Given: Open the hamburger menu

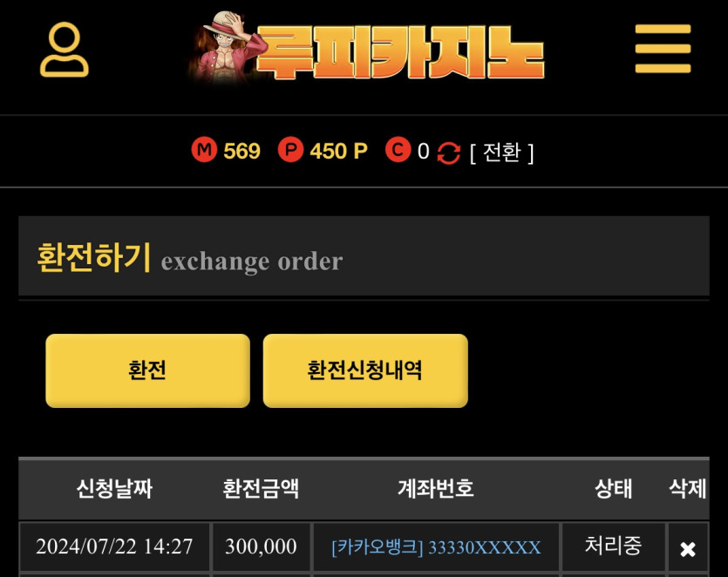Looking at the screenshot, I should pos(663,49).
